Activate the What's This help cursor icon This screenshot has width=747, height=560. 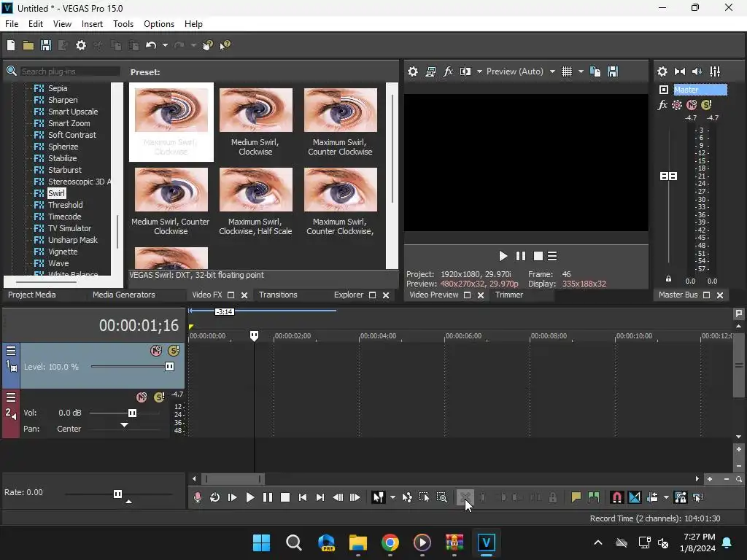(225, 45)
